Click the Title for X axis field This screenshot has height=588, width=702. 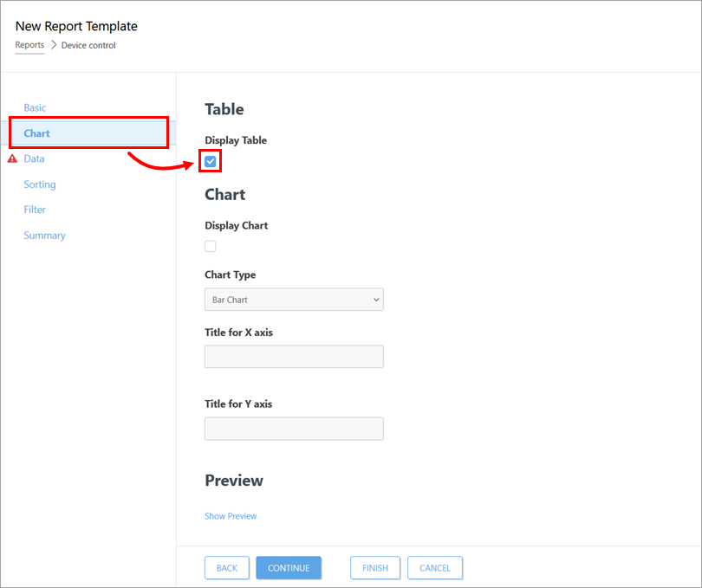click(x=293, y=357)
